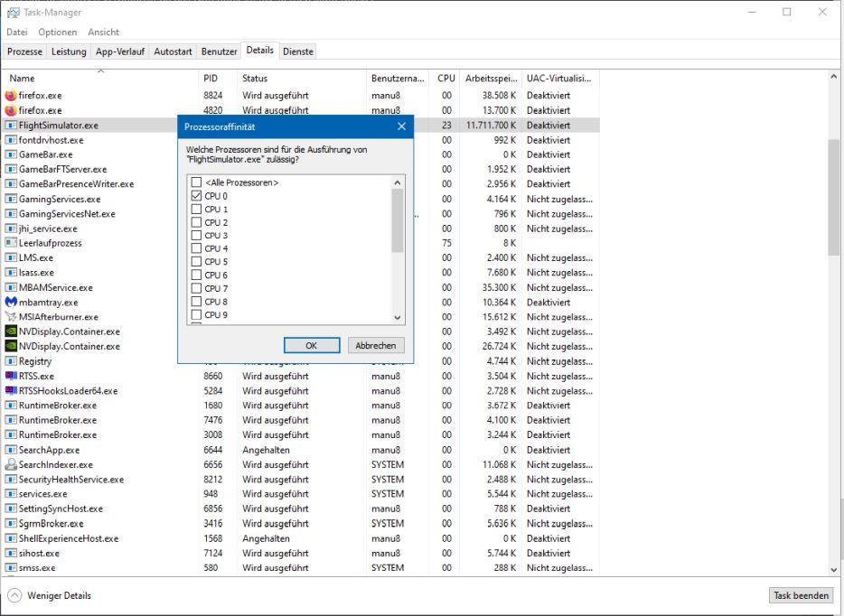Click the process list scroll-up arrow
The width and height of the screenshot is (844, 616).
coord(834,78)
